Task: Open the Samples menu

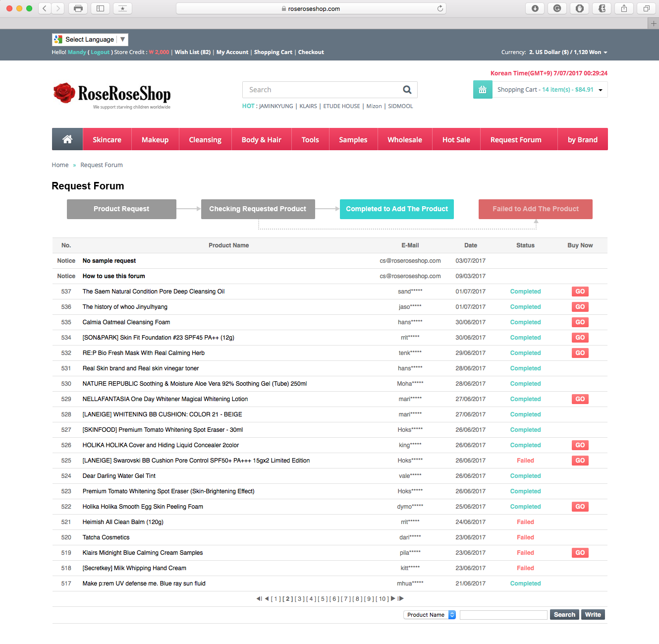Action: pyautogui.click(x=353, y=140)
